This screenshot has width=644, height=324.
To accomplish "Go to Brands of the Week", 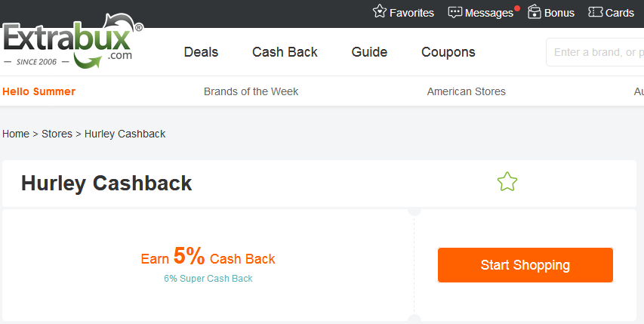I will coord(251,91).
